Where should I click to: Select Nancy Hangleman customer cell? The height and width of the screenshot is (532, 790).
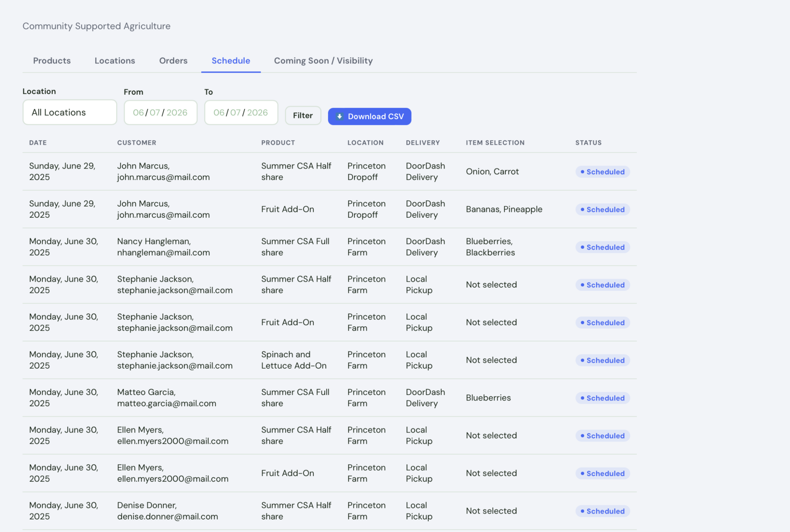coord(163,247)
